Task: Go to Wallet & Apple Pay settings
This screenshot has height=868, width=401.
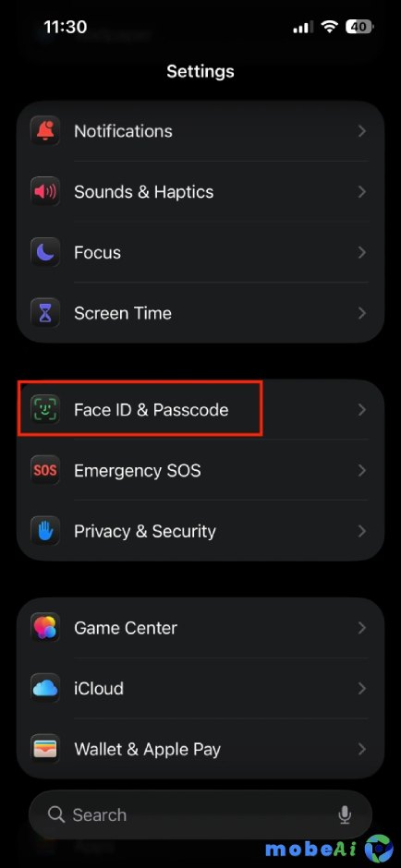Action: (200, 749)
